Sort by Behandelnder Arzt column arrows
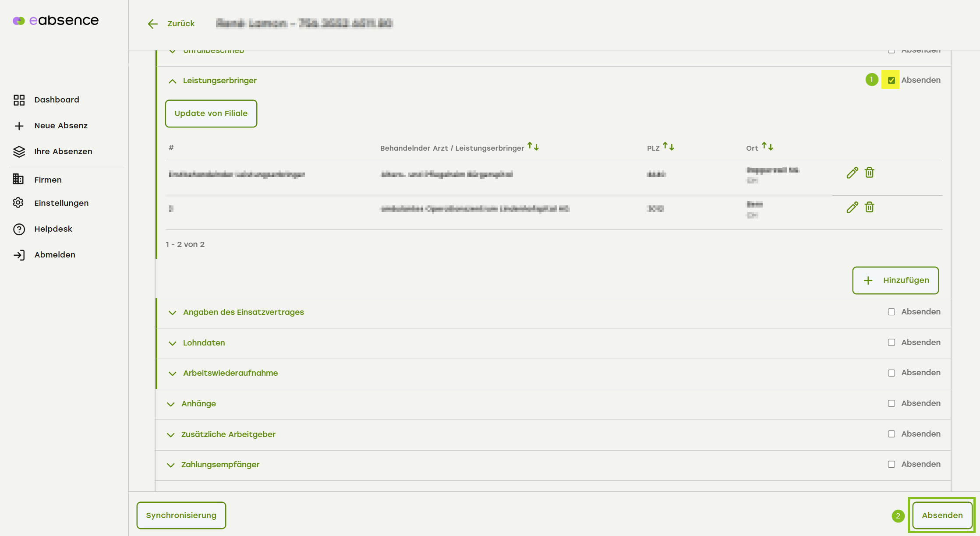Screen dimensions: 980x536 [x=533, y=147]
